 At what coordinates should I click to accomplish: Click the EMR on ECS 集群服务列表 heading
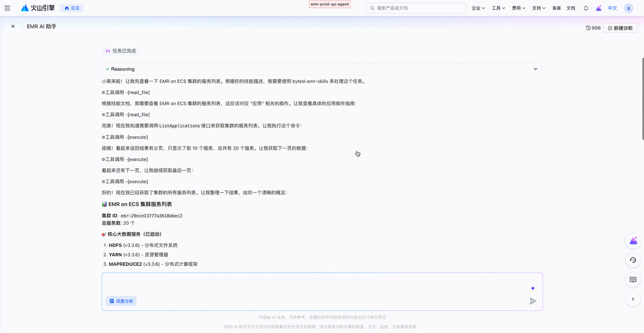point(137,204)
